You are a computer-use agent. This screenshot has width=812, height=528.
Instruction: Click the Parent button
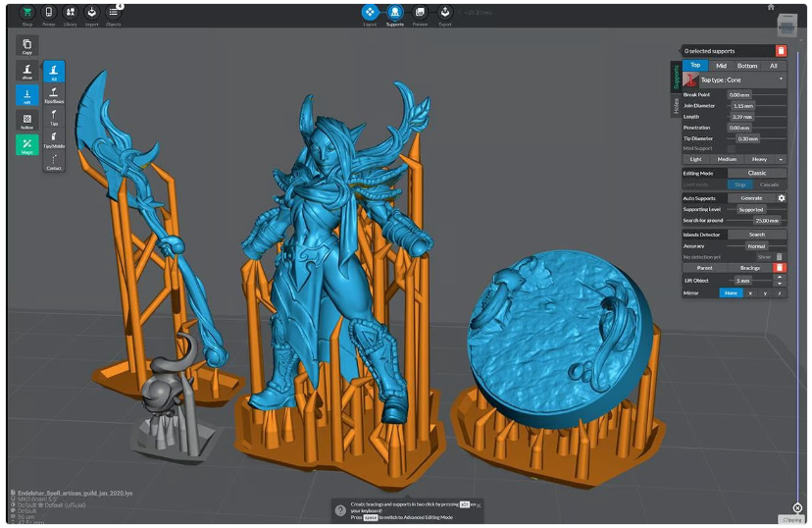[x=704, y=268]
